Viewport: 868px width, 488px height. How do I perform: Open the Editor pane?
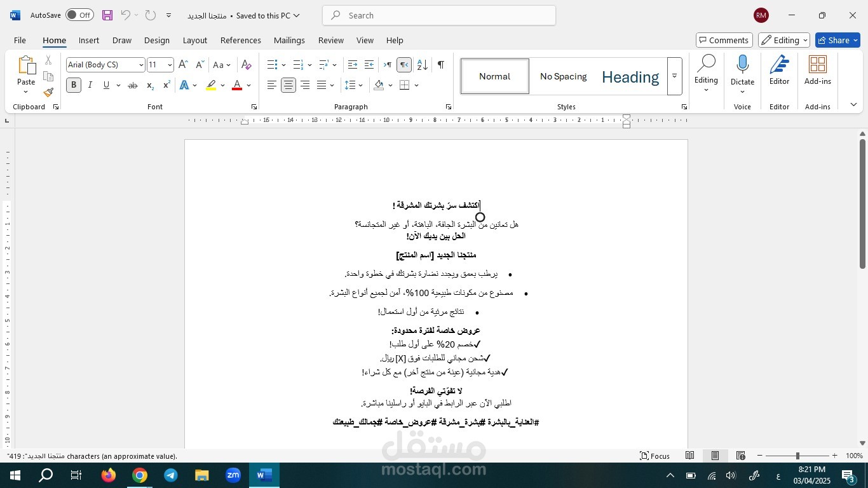point(780,70)
